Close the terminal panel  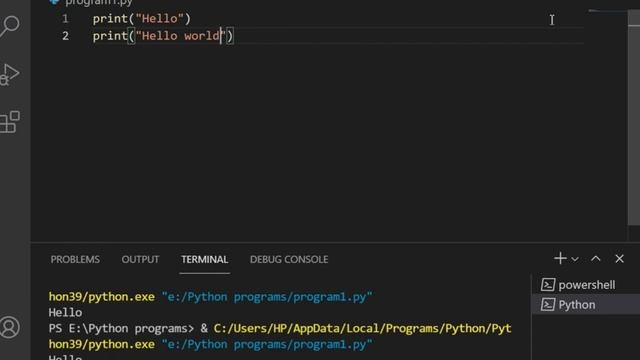620,259
